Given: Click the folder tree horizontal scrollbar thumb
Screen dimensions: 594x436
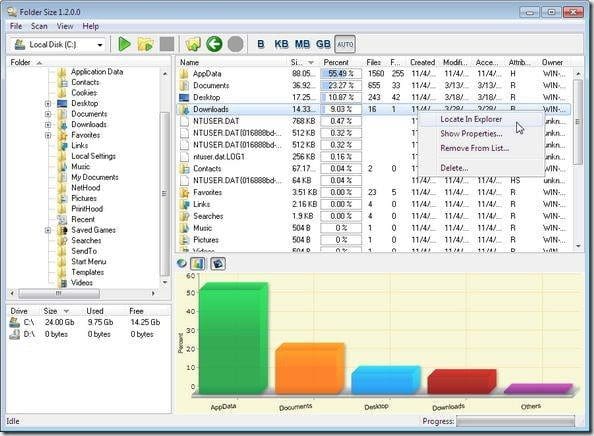Looking at the screenshot, I should coord(59,294).
